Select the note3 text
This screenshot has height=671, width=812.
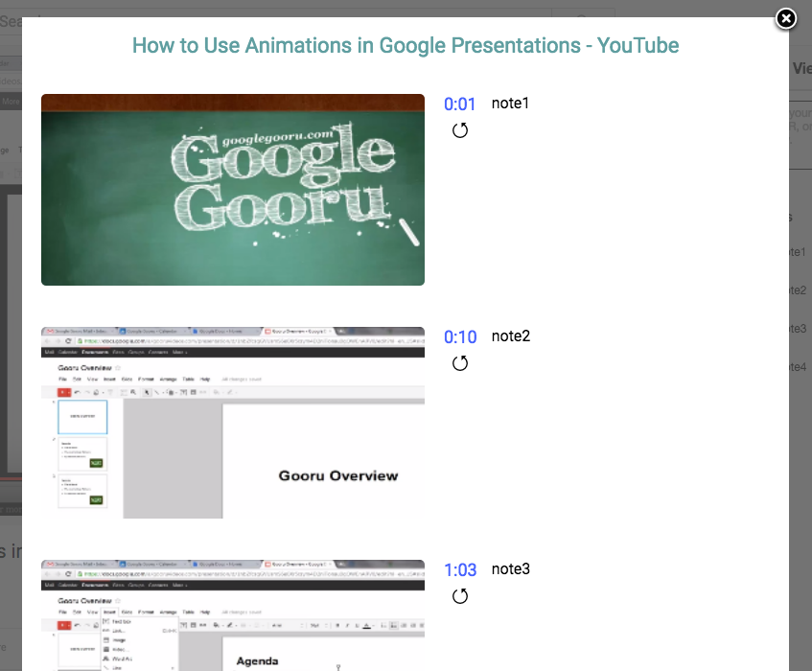(511, 569)
